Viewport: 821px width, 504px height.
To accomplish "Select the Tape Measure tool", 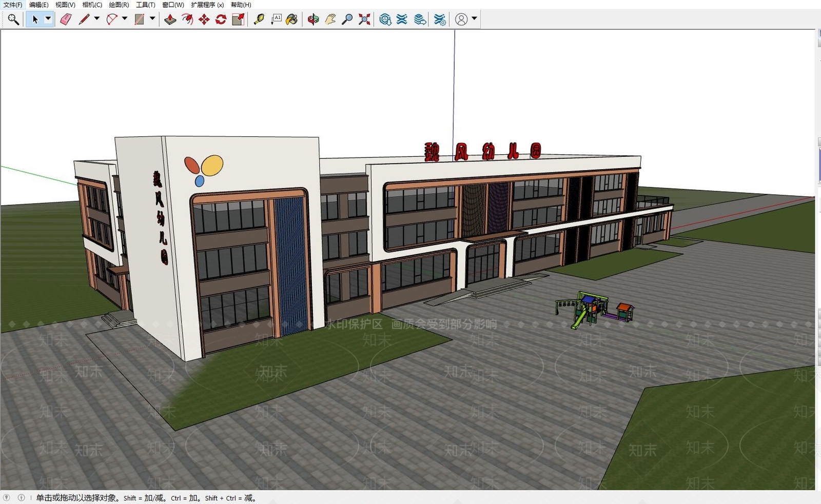I will coord(259,19).
